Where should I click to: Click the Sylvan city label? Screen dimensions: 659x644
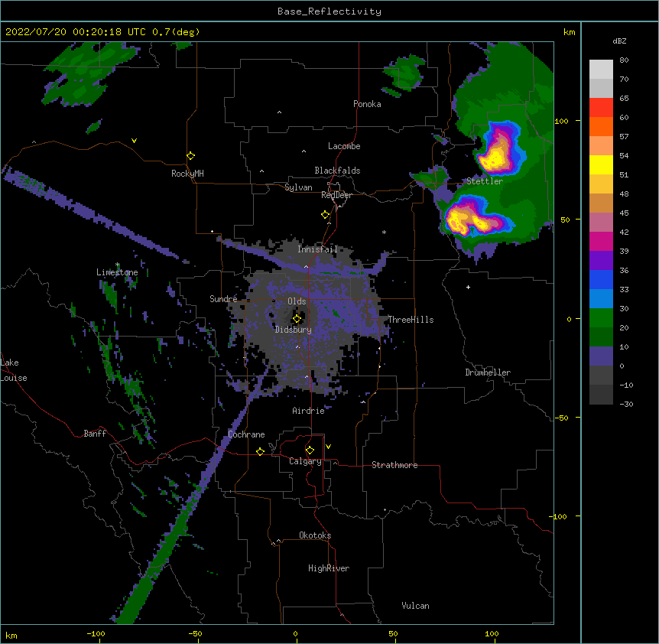(x=298, y=187)
